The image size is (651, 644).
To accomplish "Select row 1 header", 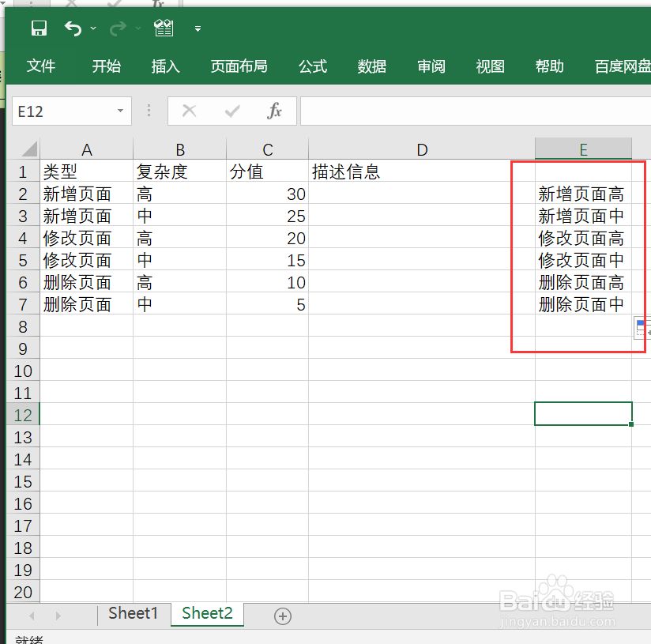I will pos(23,171).
